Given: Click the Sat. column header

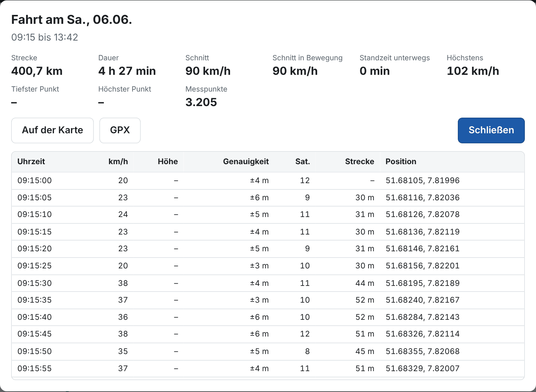Looking at the screenshot, I should point(303,162).
